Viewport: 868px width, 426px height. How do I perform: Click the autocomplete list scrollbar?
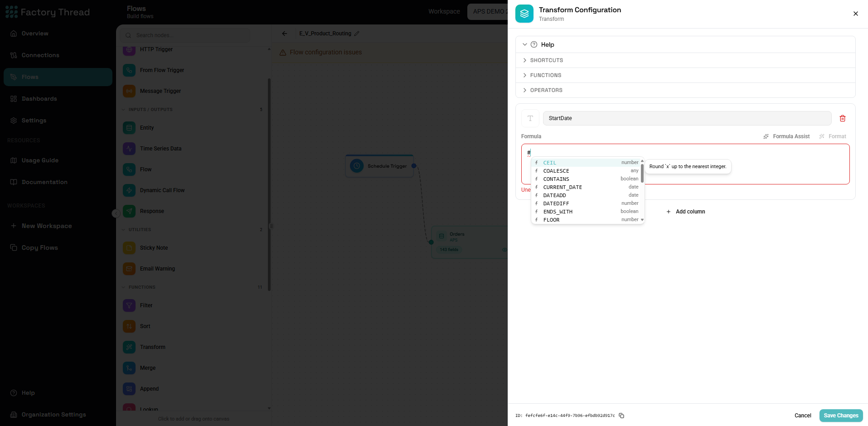tap(642, 173)
